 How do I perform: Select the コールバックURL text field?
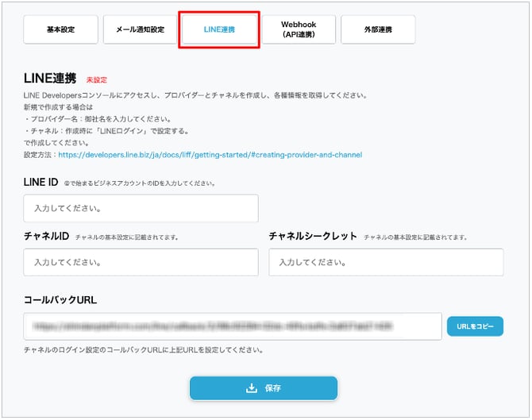coord(233,326)
